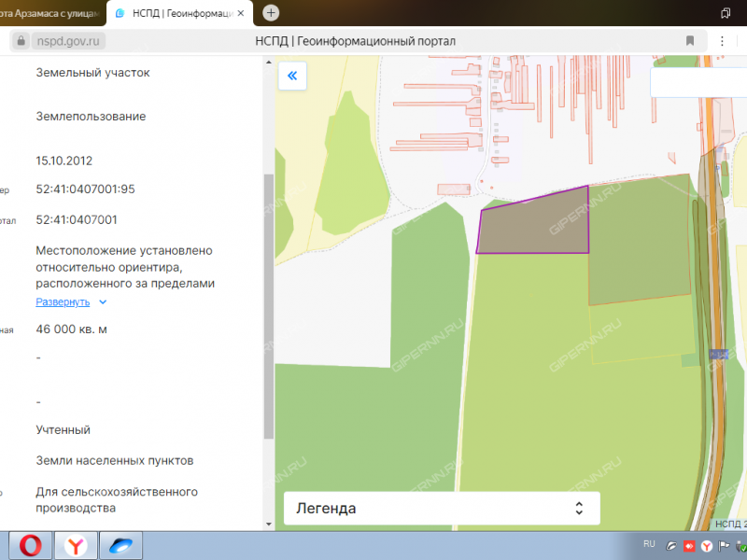Click the RU language indicator
The height and width of the screenshot is (560, 747).
click(649, 543)
